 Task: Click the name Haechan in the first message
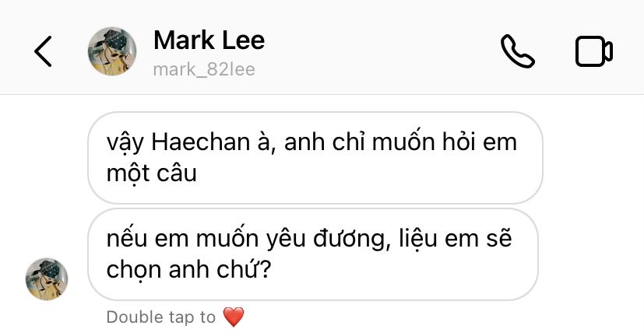click(200, 142)
